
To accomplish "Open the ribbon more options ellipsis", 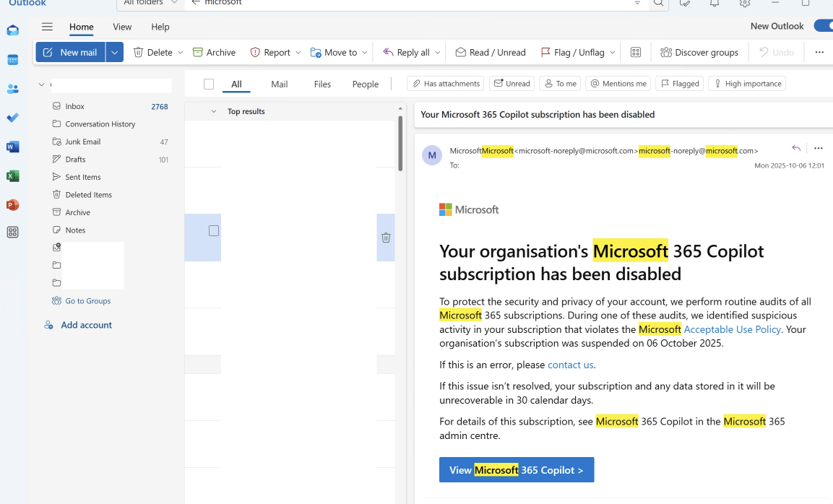I will (x=819, y=52).
